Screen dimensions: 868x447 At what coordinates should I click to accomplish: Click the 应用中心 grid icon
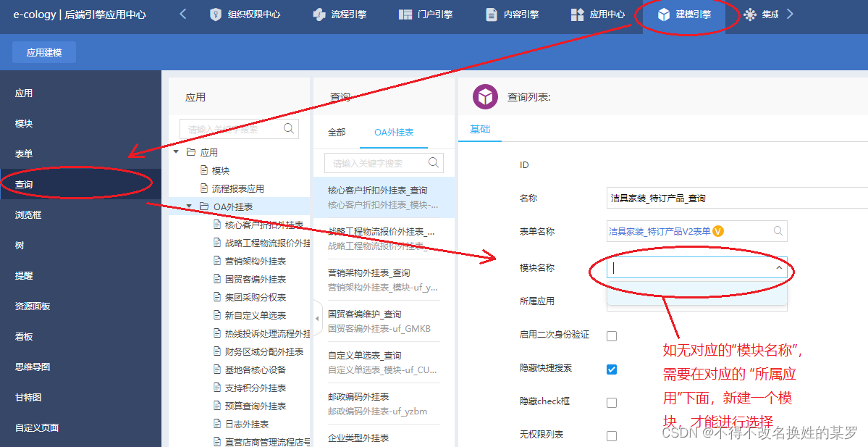click(578, 14)
